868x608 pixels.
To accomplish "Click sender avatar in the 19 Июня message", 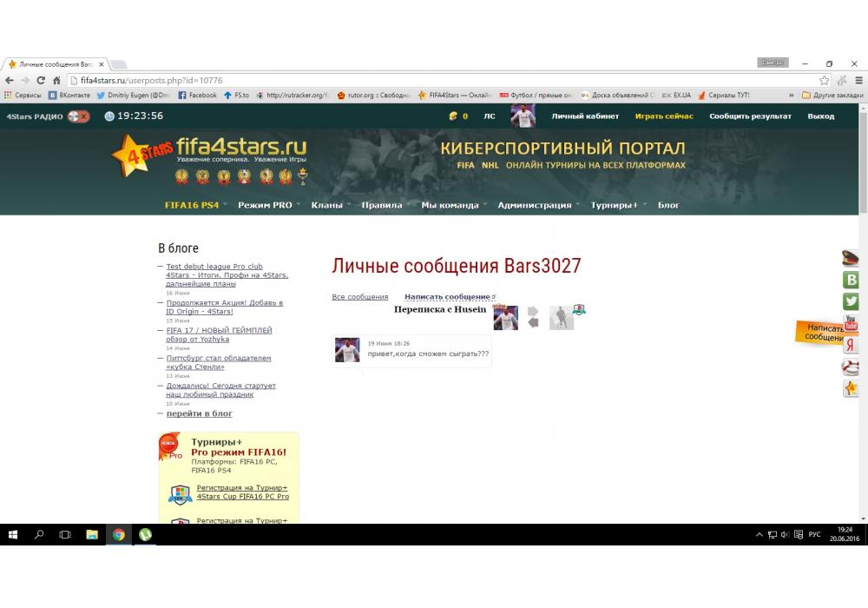I will point(347,351).
